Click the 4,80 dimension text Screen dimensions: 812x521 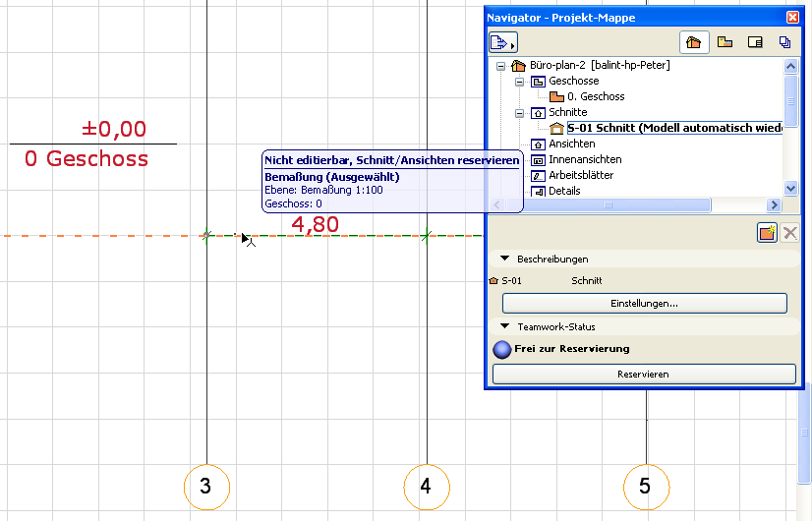316,225
